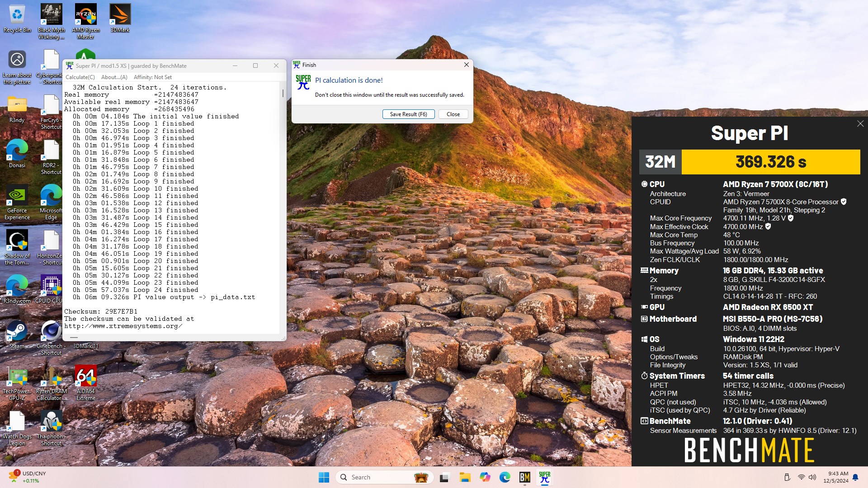Click the Edge browser taskbar icon
Screen dimensions: 868x488
(505, 477)
